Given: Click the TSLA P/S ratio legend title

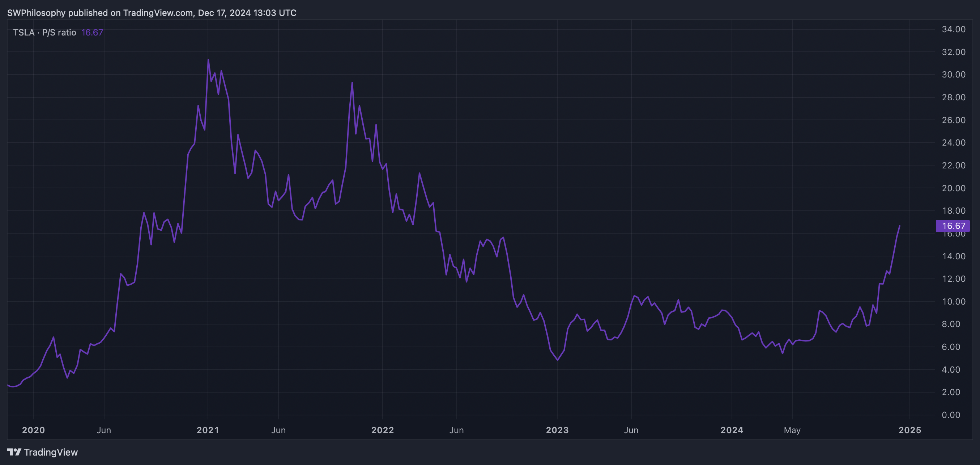Looking at the screenshot, I should tap(44, 32).
